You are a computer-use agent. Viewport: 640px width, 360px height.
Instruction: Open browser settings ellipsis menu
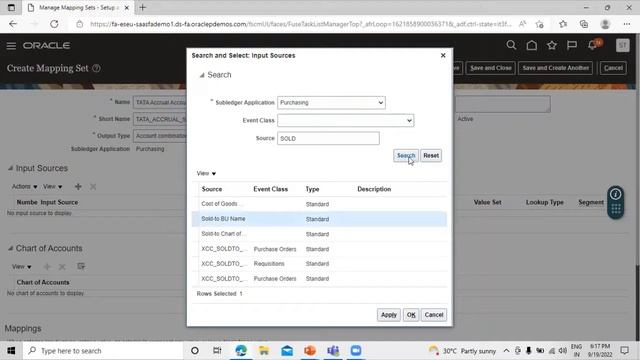(x=627, y=24)
